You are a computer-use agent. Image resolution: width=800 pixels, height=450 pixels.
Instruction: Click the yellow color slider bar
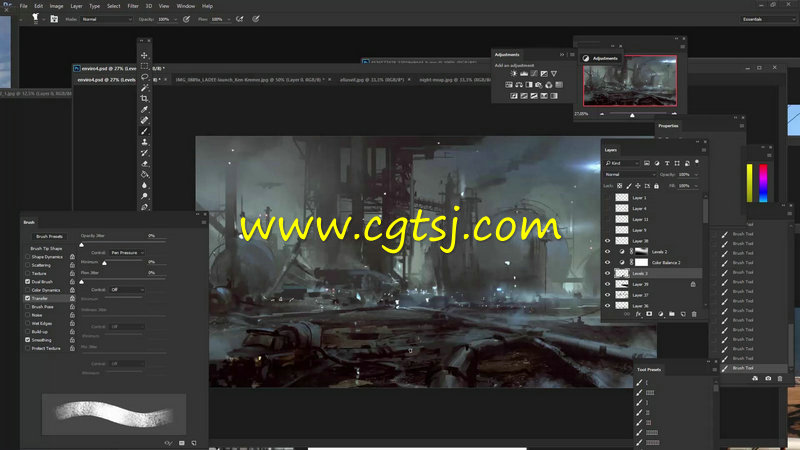(749, 183)
